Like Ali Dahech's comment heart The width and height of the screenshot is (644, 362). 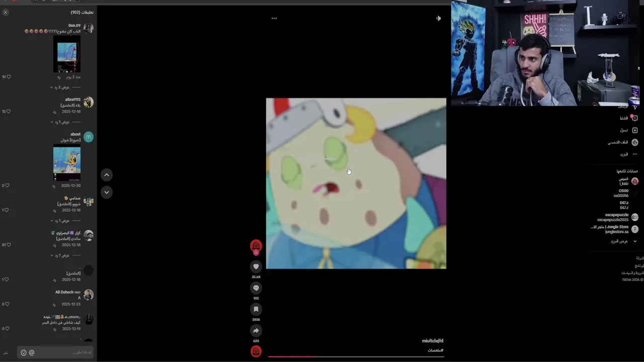pyautogui.click(x=7, y=304)
